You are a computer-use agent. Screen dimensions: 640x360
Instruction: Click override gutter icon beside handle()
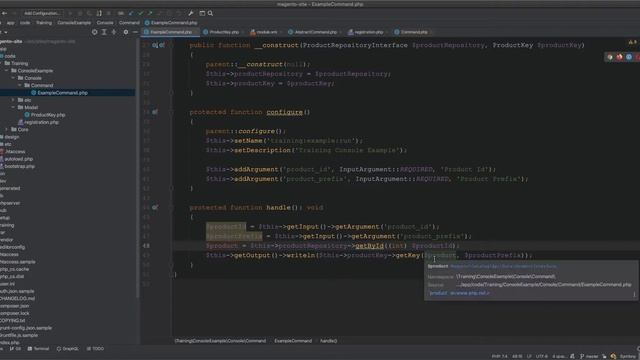(155, 207)
